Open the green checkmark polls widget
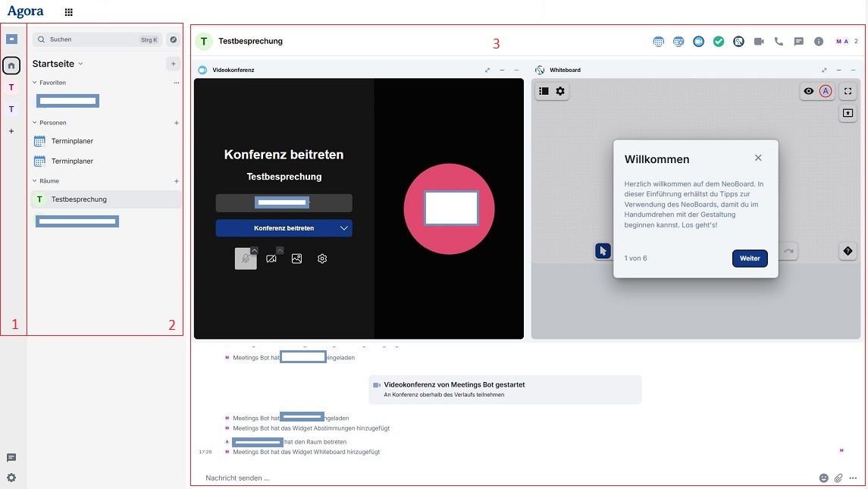 (719, 42)
